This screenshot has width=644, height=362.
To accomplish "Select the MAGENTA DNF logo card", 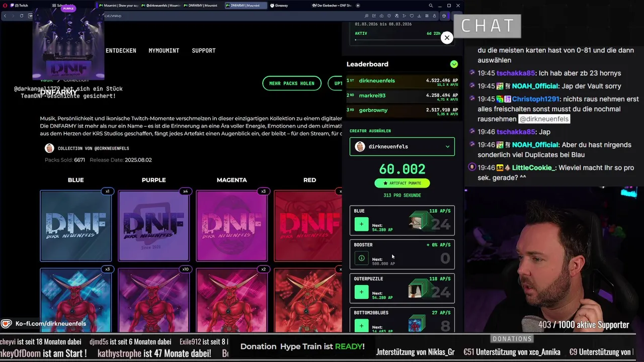I will pyautogui.click(x=232, y=226).
